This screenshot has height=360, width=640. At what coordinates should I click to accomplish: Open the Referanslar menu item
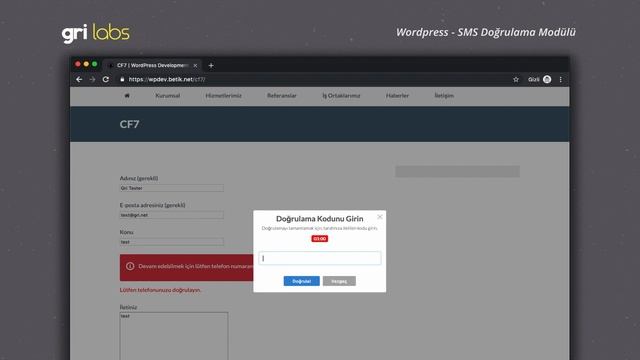click(x=282, y=96)
